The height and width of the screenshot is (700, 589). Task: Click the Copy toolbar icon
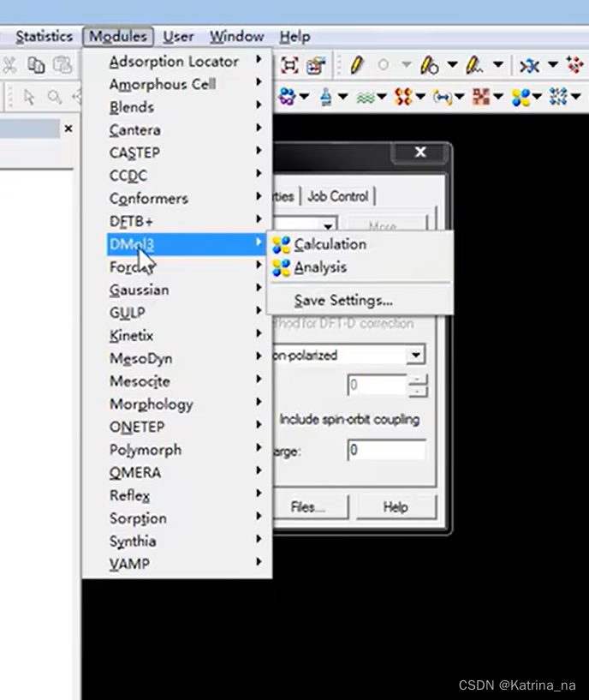36,65
